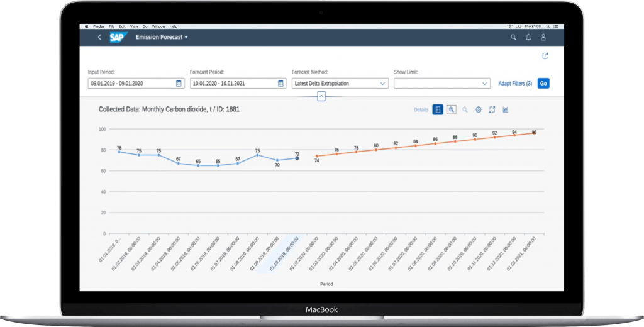Collapse the filter bar header
This screenshot has width=644, height=327.
[321, 96]
